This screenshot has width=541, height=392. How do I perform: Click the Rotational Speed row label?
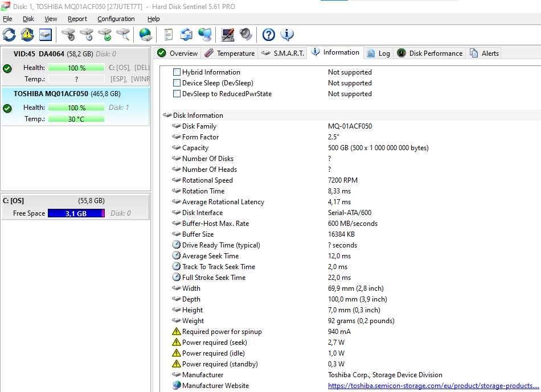click(x=207, y=180)
